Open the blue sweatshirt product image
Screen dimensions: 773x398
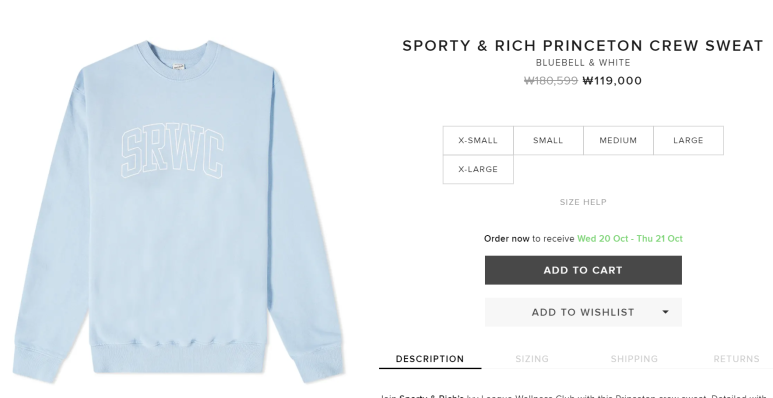[178, 212]
